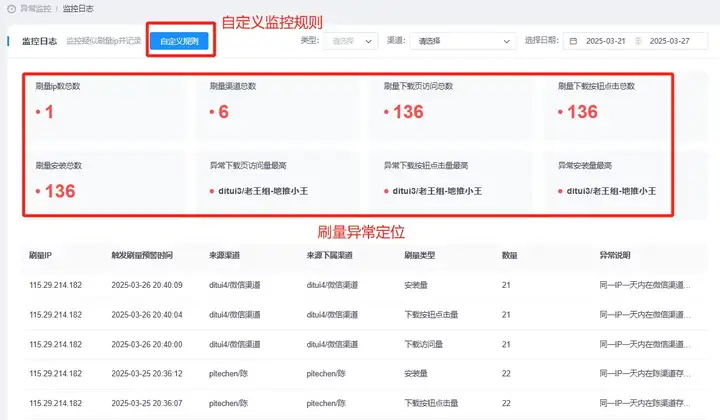The height and width of the screenshot is (420, 720).
Task: Click ditui3 value under 异常下载页访问量最高
Action: [x=263, y=191]
